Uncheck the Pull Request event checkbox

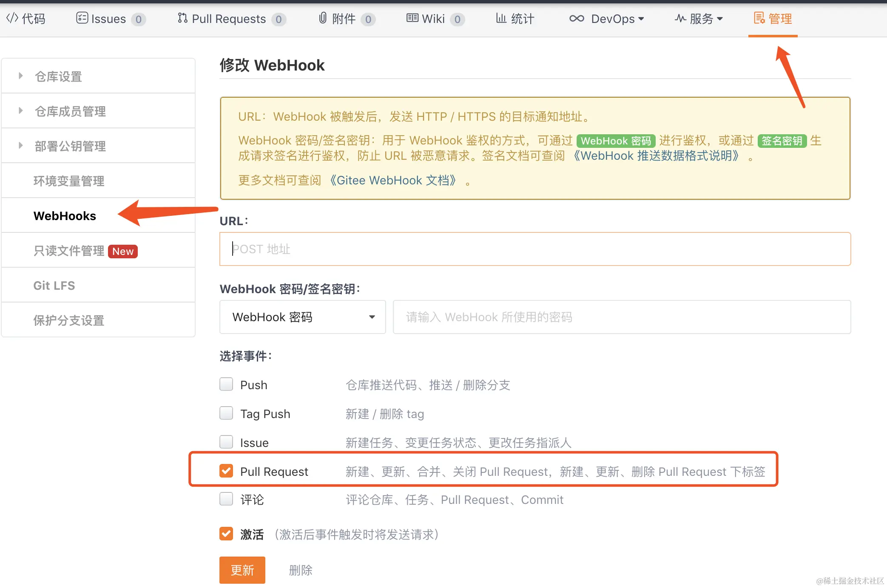(226, 471)
